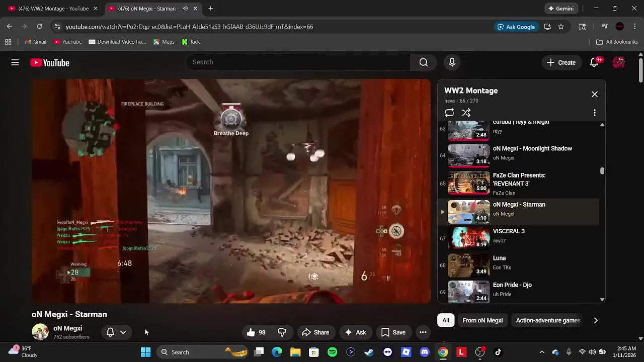Mute the tab using the speaker icon
Image resolution: width=644 pixels, height=362 pixels.
(185, 9)
